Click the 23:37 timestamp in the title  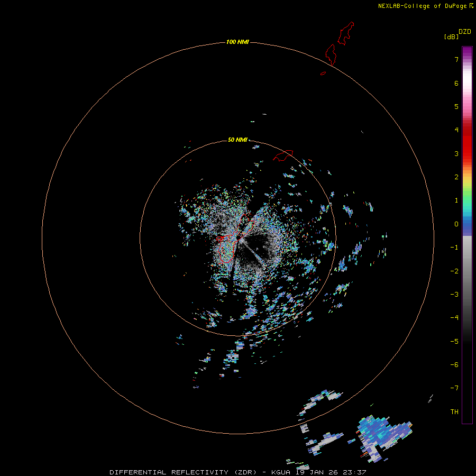click(354, 472)
